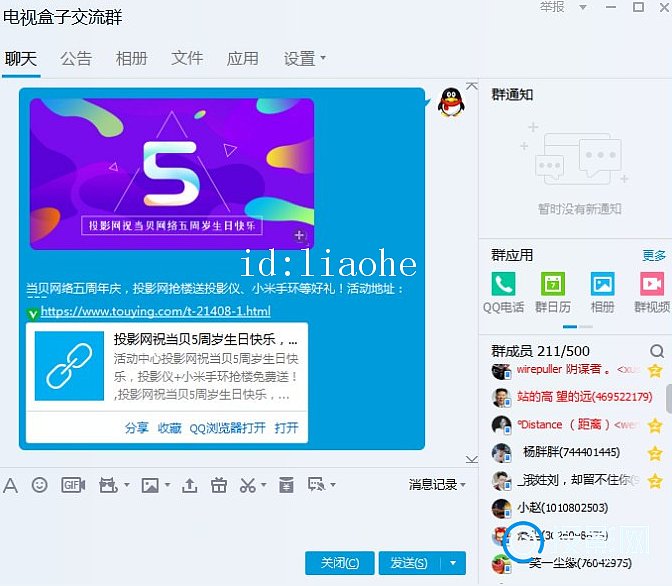
Task: Click the group video camera toolbar icon
Action: (x=108, y=485)
